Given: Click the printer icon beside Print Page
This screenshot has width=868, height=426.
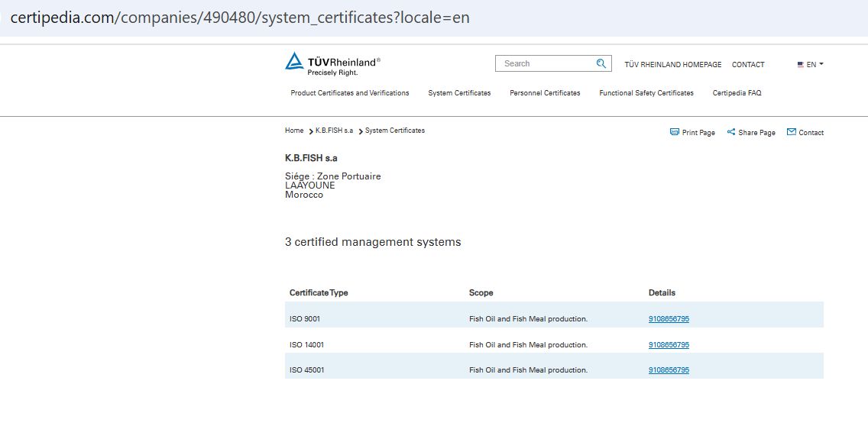Looking at the screenshot, I should [x=674, y=132].
